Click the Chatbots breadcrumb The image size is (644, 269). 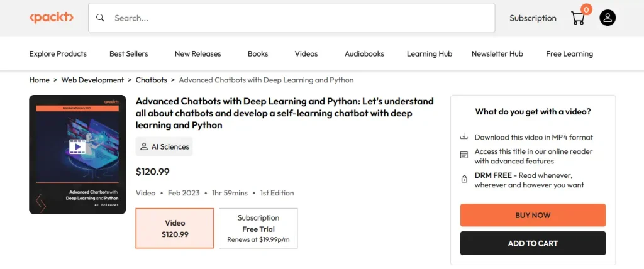[151, 80]
